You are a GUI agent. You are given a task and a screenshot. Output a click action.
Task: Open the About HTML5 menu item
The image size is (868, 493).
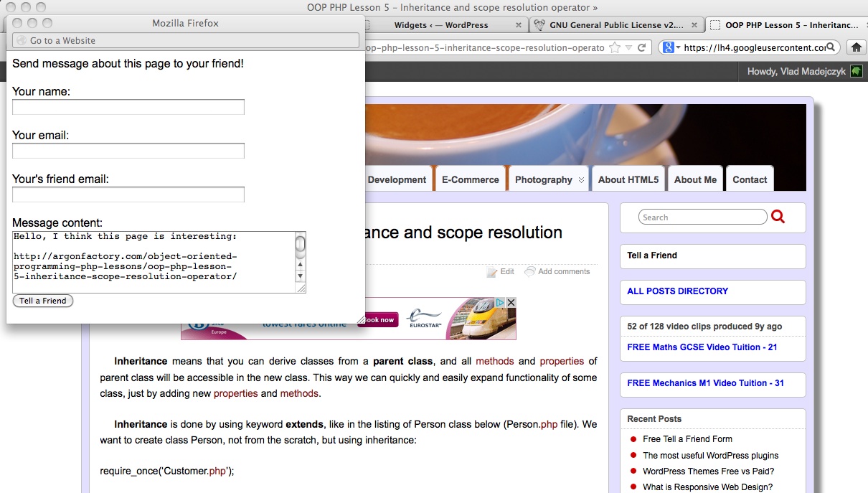[x=628, y=180]
